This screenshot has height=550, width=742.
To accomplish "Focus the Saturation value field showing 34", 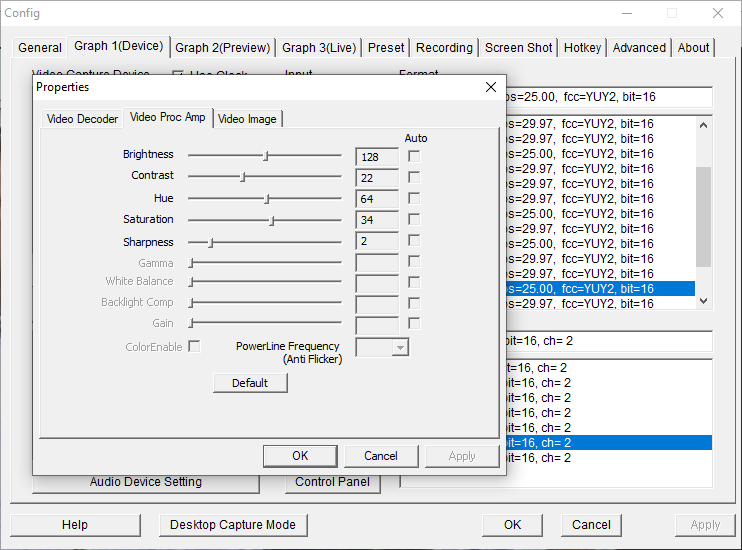I will pyautogui.click(x=377, y=220).
